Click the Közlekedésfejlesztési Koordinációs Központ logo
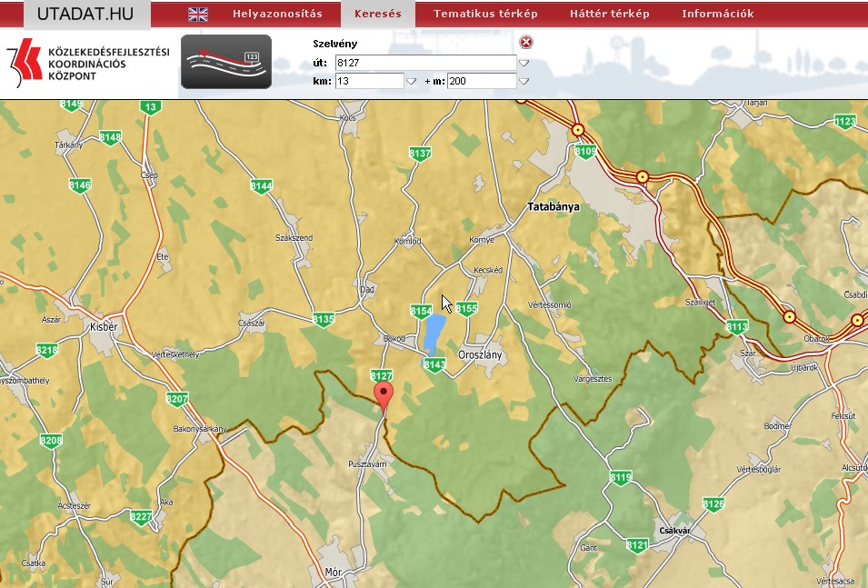Screen dimensions: 868x588 coord(88,64)
